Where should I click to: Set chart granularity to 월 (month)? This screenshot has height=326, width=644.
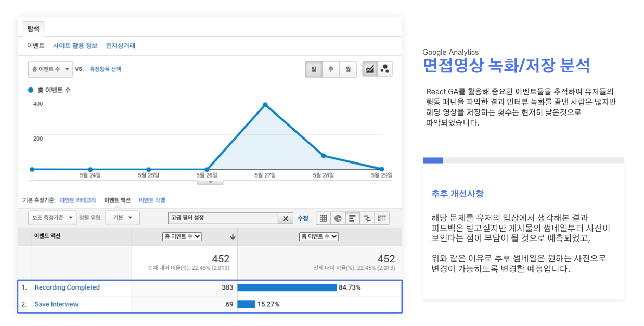click(x=347, y=69)
